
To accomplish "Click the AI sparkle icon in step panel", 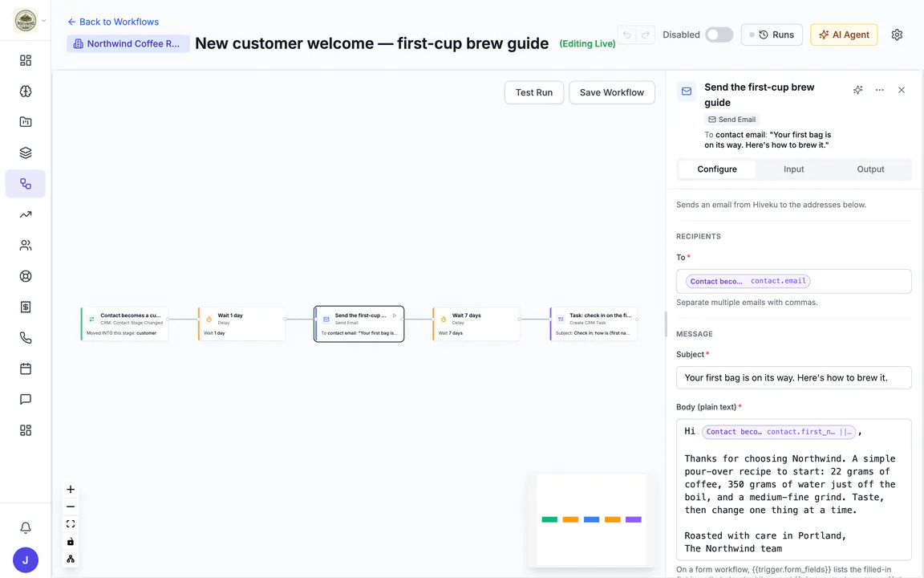I will (x=858, y=90).
